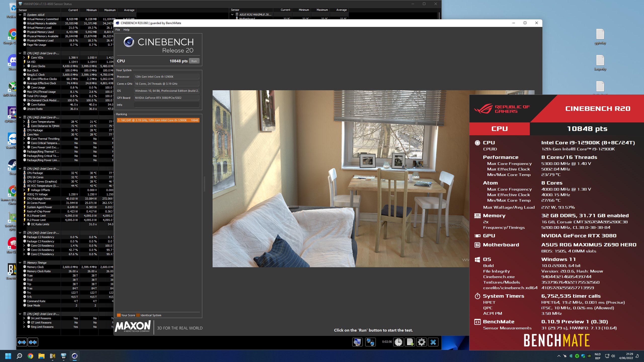Collapse Memory Timings sensor group
The height and width of the screenshot is (362, 644).
click(20, 263)
